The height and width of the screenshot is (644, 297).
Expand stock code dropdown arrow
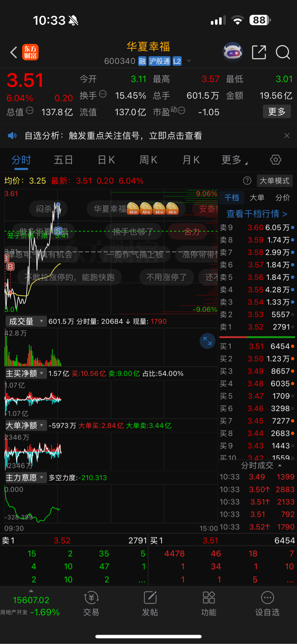[189, 61]
